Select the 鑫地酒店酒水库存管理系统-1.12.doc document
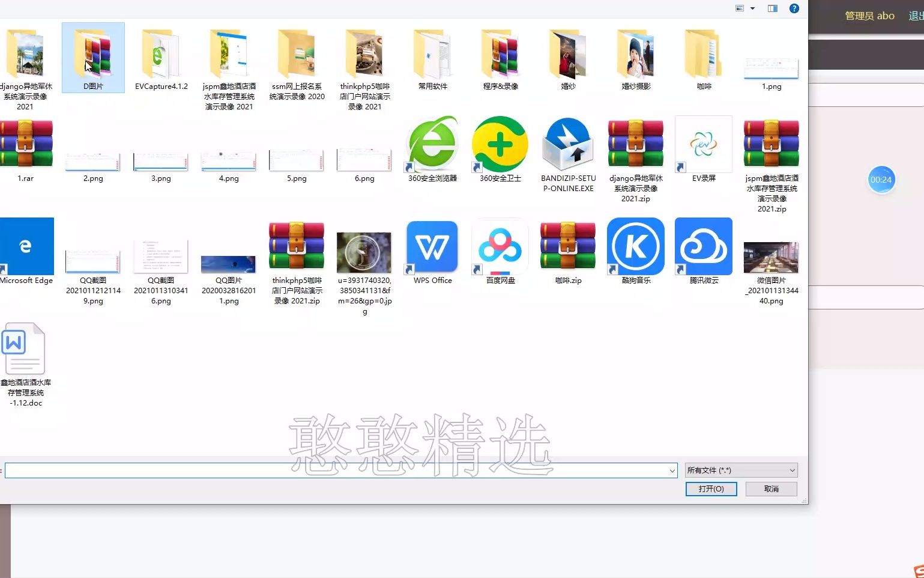 (25, 365)
